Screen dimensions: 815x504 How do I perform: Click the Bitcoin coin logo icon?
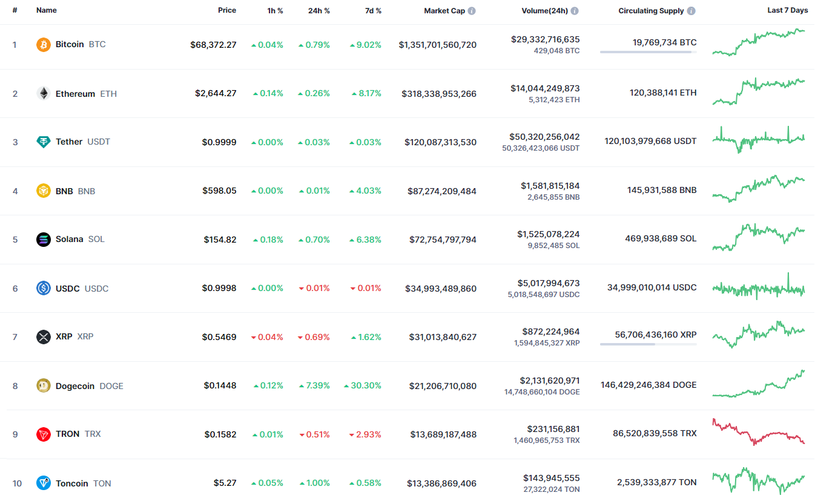[44, 45]
